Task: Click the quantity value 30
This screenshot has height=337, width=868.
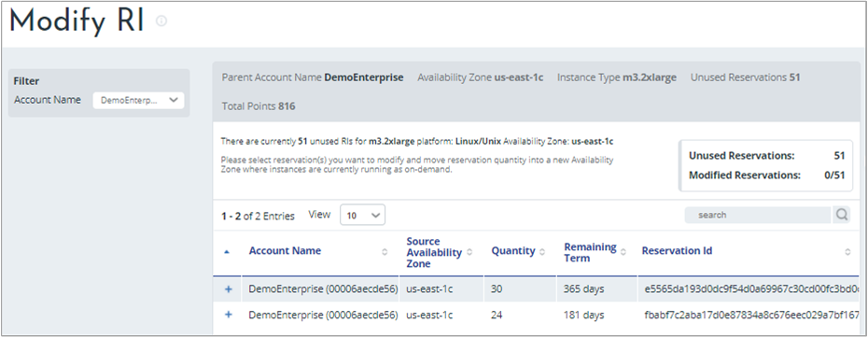Action: click(x=497, y=288)
